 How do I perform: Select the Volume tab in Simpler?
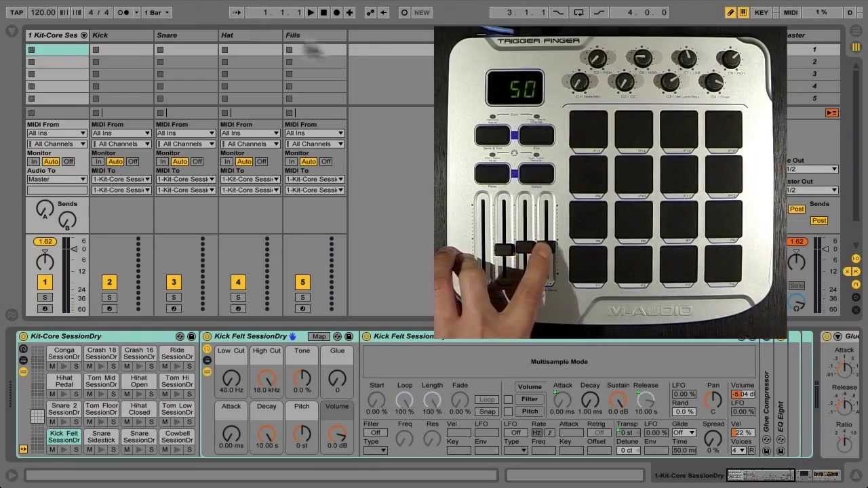click(530, 387)
